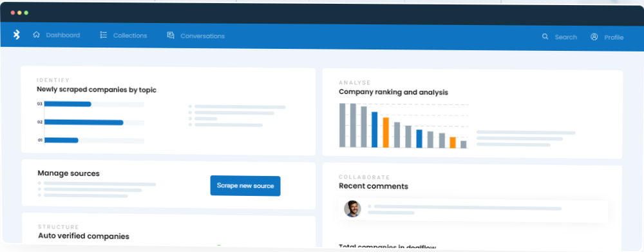
Task: Click the Search magnifier icon
Action: pyautogui.click(x=545, y=37)
